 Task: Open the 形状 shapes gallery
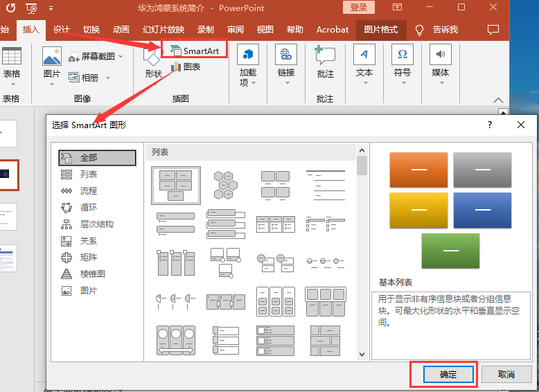153,64
